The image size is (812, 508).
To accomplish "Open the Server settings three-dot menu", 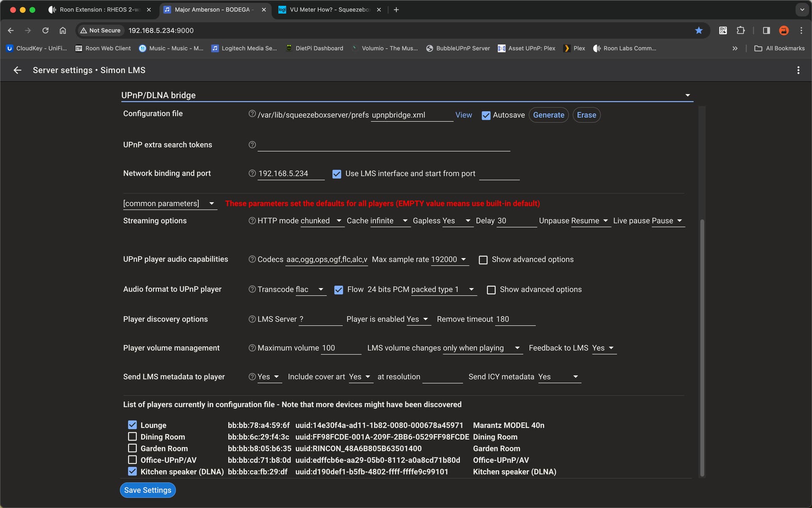I will point(798,70).
